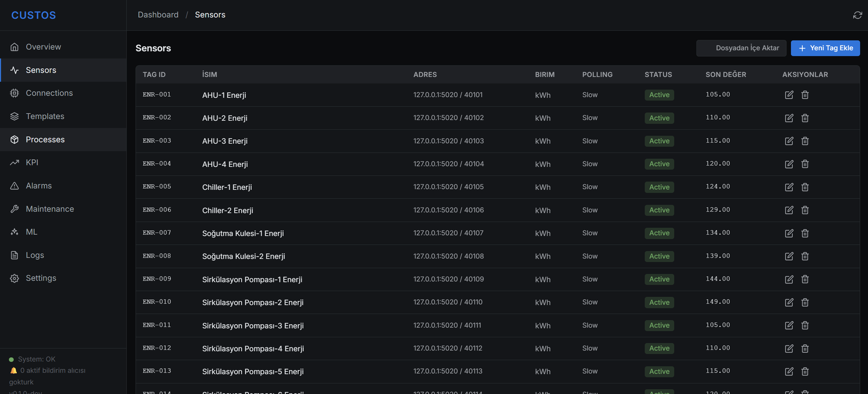This screenshot has height=394, width=868.
Task: Delete the ENR-001 AHU-1 Enerji sensor
Action: [805, 95]
